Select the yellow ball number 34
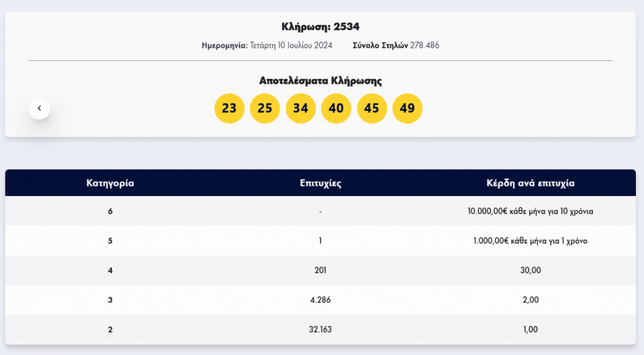The width and height of the screenshot is (644, 355). [x=301, y=109]
